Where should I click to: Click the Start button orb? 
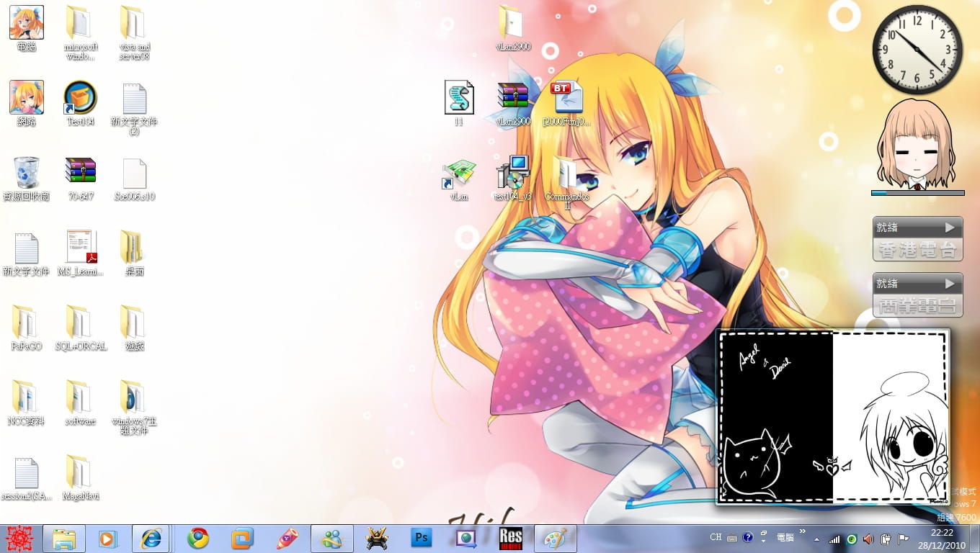pos(19,539)
